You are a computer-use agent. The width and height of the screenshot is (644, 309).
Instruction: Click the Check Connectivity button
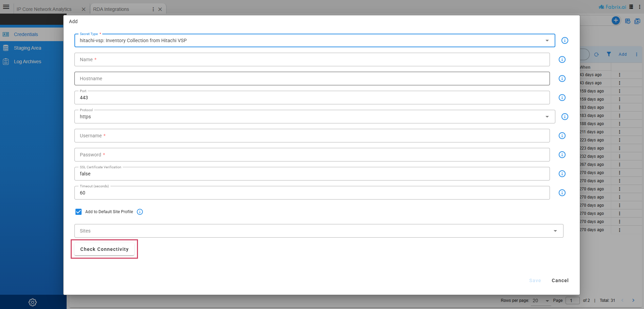104,249
